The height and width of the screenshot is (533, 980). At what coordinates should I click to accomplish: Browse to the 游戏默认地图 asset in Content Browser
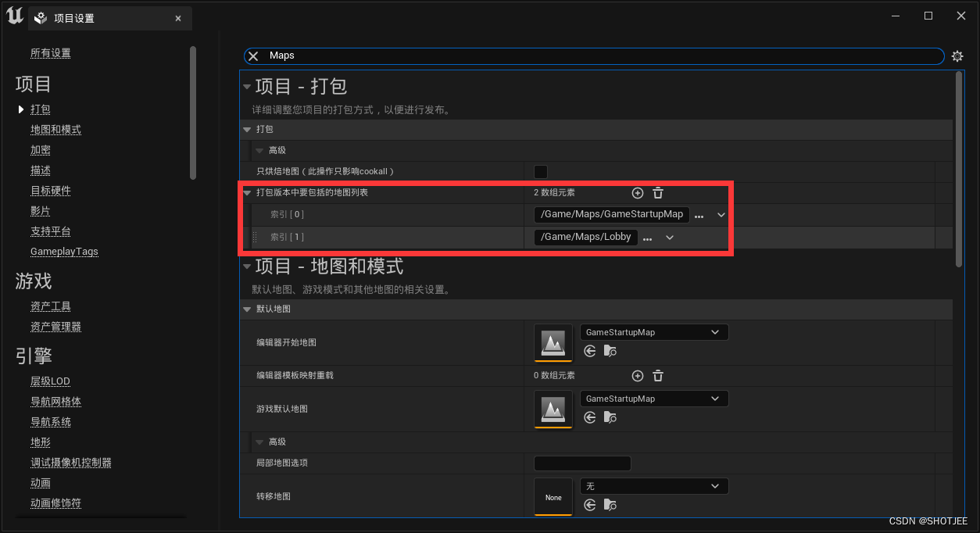(x=609, y=417)
